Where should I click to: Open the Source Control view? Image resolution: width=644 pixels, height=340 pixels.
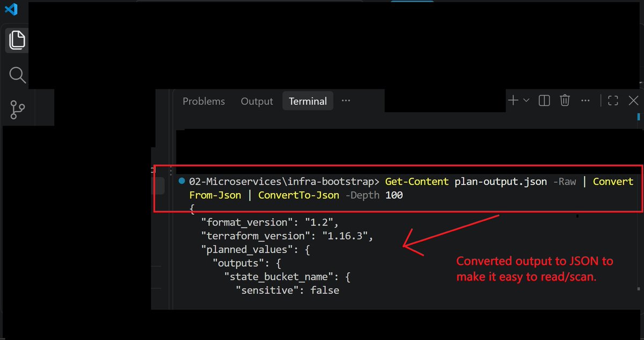point(17,109)
